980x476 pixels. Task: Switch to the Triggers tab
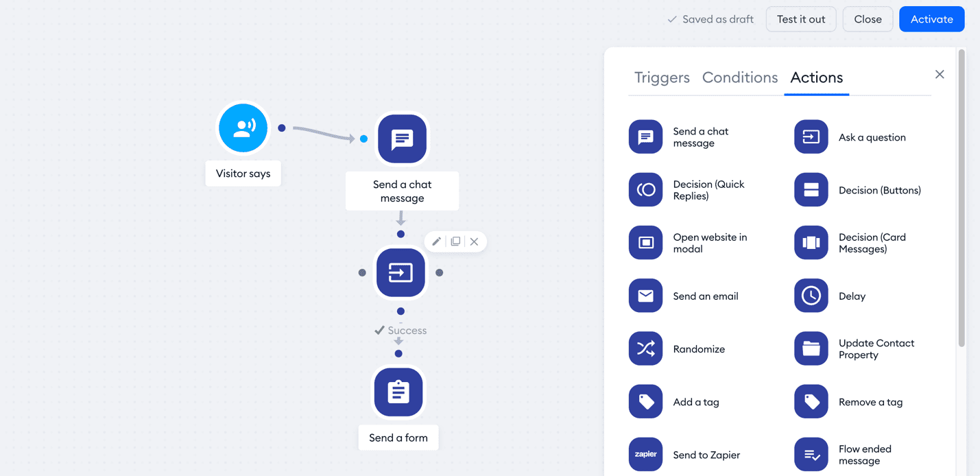(661, 78)
